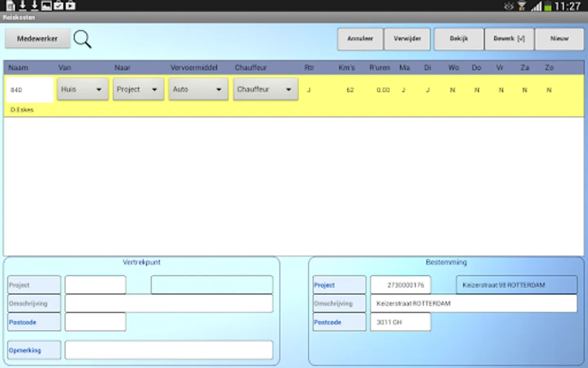Click the Naam column header

(18, 67)
